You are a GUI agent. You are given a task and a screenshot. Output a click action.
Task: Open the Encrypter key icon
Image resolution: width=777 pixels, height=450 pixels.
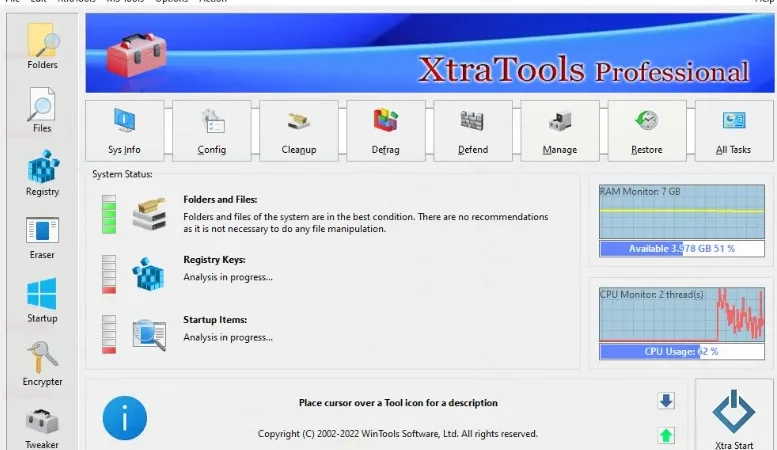click(43, 363)
